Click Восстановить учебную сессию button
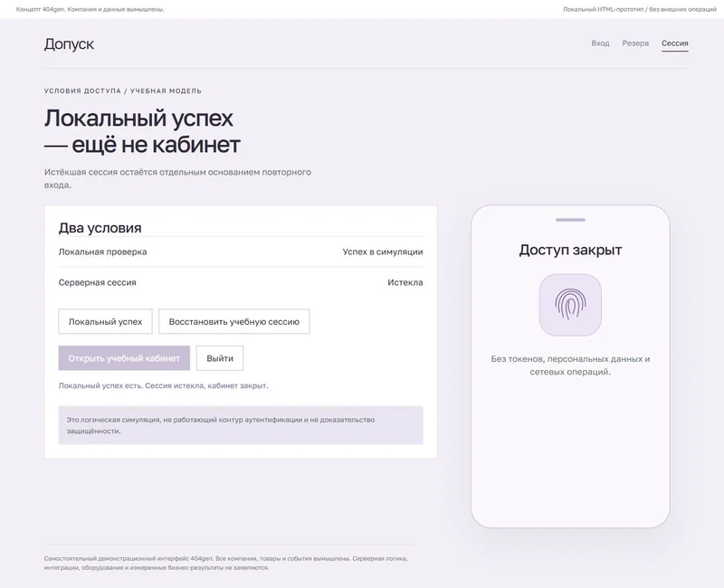724x588 pixels. pos(234,322)
